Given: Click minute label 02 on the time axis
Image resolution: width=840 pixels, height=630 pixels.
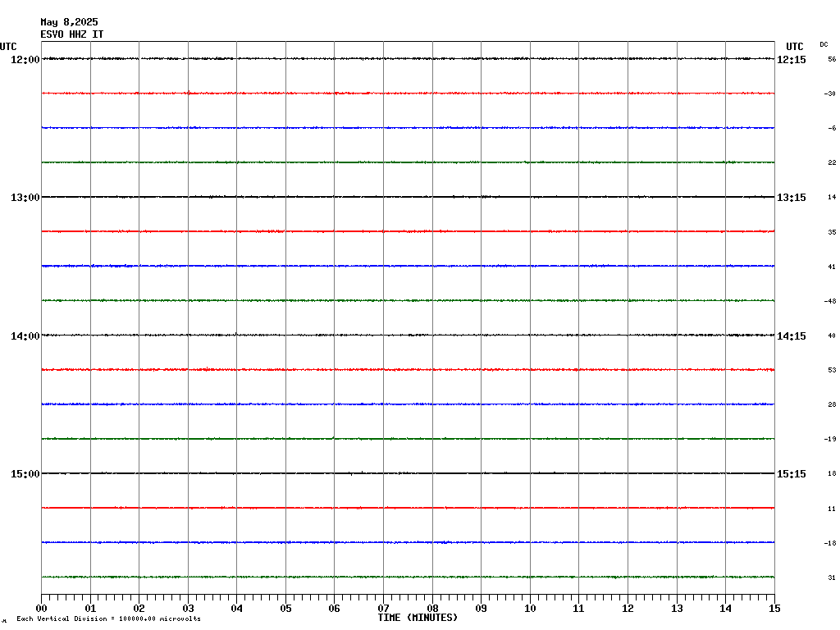Looking at the screenshot, I should 139,609.
